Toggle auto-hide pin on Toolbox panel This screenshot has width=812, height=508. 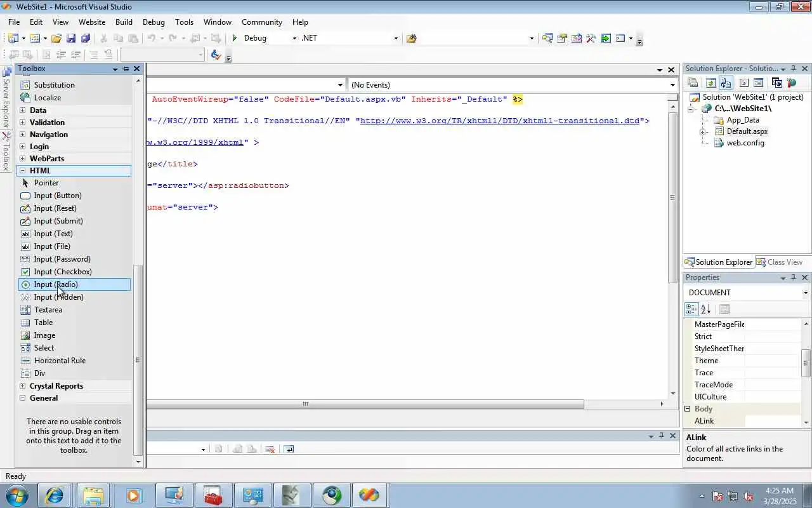(x=126, y=69)
